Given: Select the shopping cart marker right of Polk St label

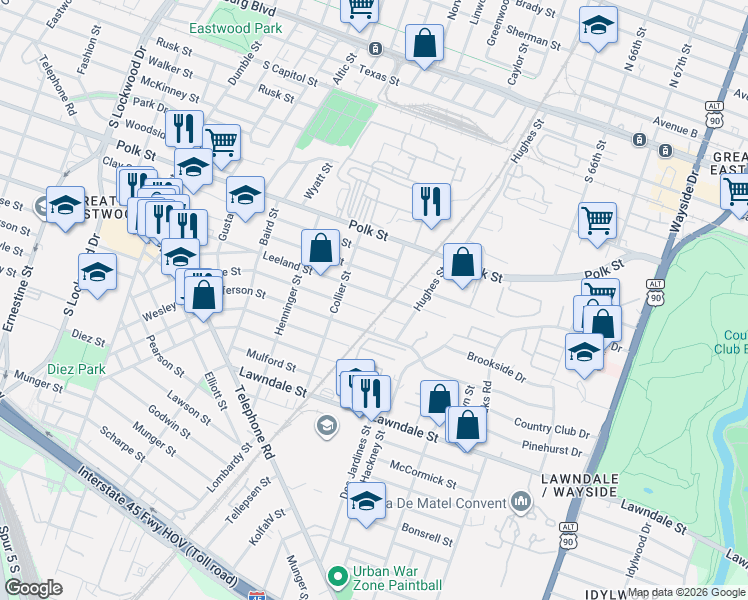Looking at the screenshot, I should (x=601, y=290).
